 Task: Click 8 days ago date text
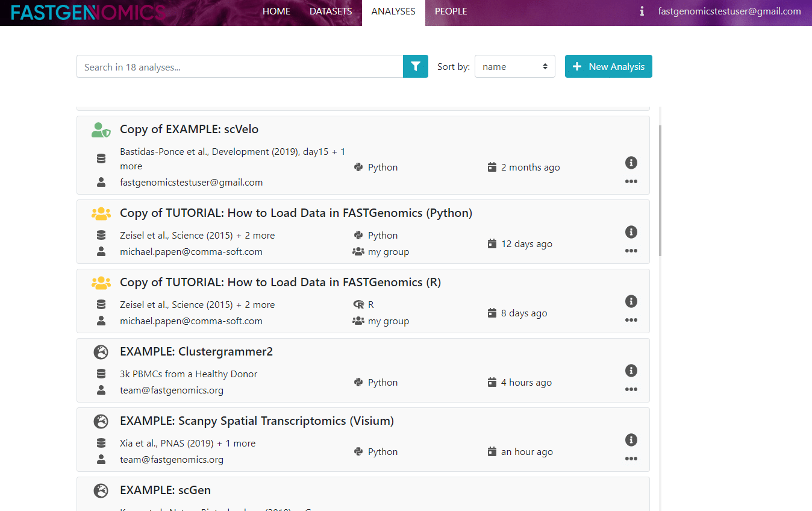click(x=524, y=313)
